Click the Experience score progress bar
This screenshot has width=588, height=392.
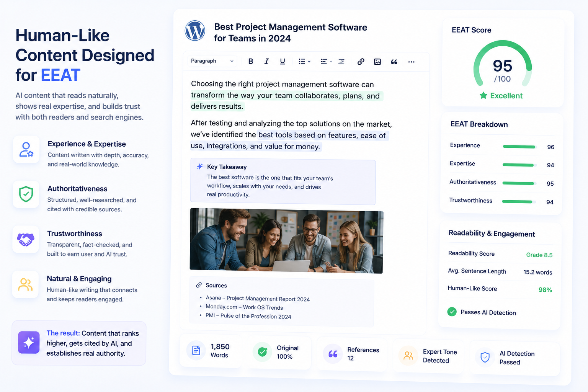[519, 147]
